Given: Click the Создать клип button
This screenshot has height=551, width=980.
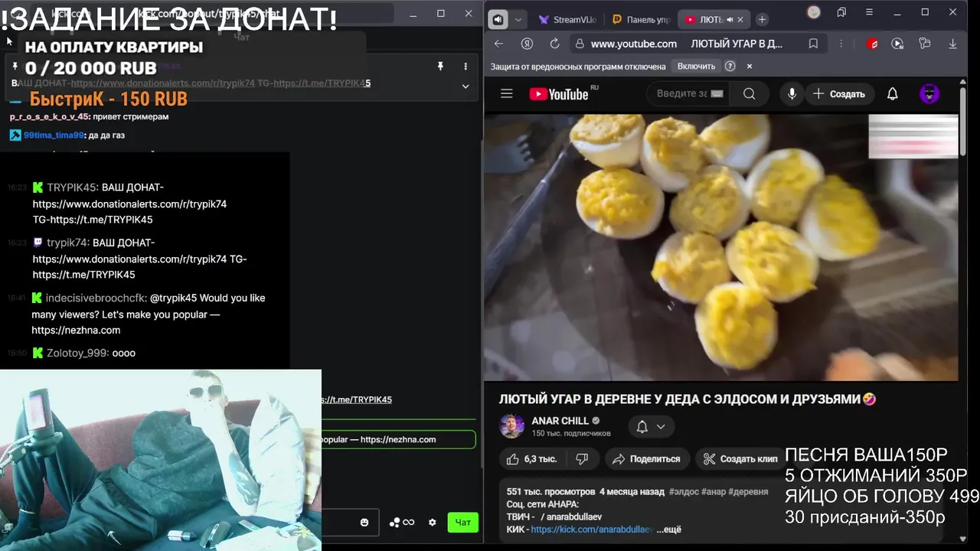Looking at the screenshot, I should coord(740,458).
